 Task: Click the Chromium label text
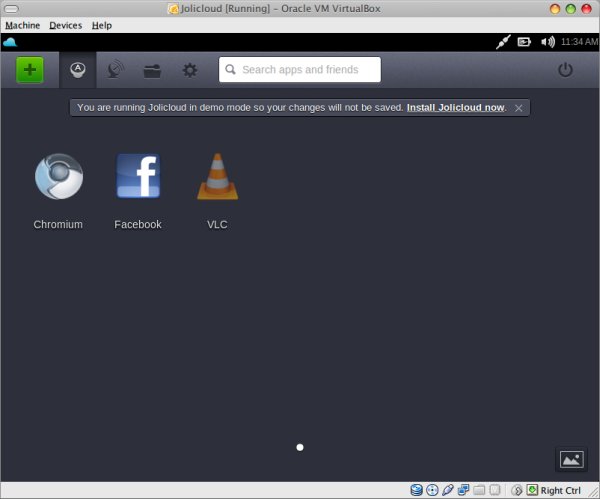[x=58, y=224]
